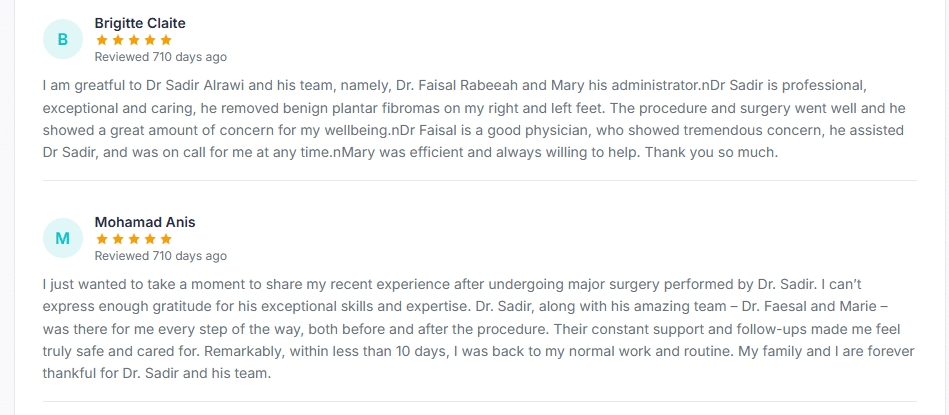
Task: Click "Reviewed 710 days ago" under Brigitte Claite
Action: click(x=160, y=57)
